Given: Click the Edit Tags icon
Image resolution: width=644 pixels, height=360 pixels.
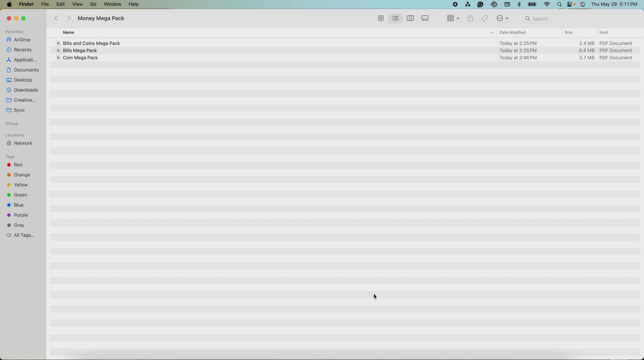Looking at the screenshot, I should tap(485, 19).
